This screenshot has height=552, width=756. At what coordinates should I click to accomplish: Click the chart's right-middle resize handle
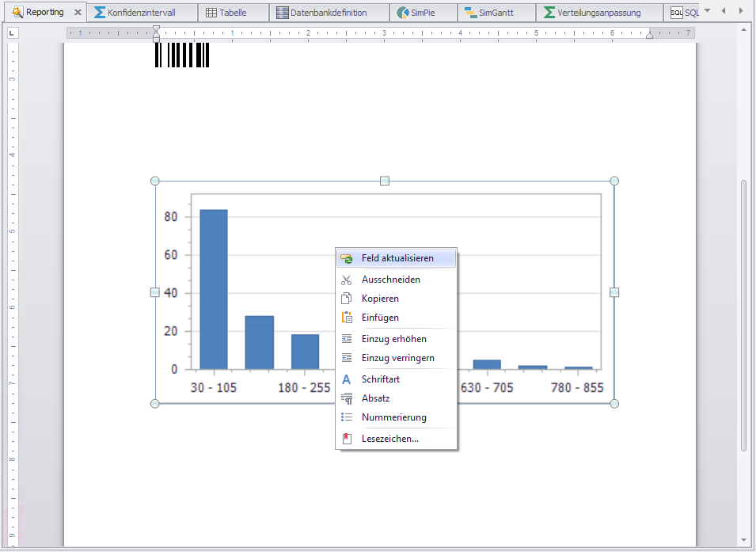pyautogui.click(x=614, y=292)
